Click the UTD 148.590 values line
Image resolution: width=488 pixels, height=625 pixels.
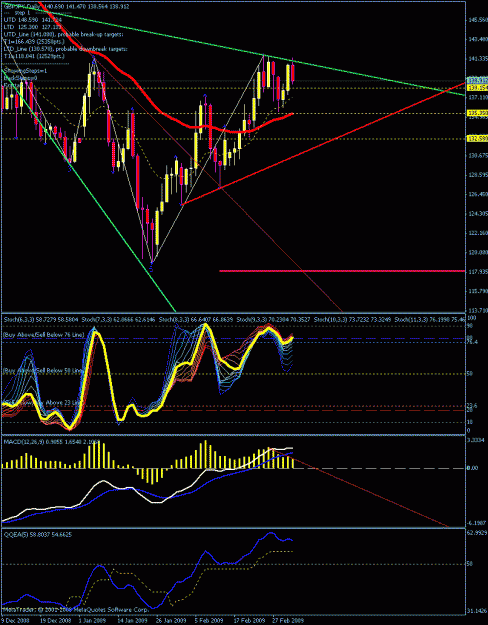coord(33,20)
